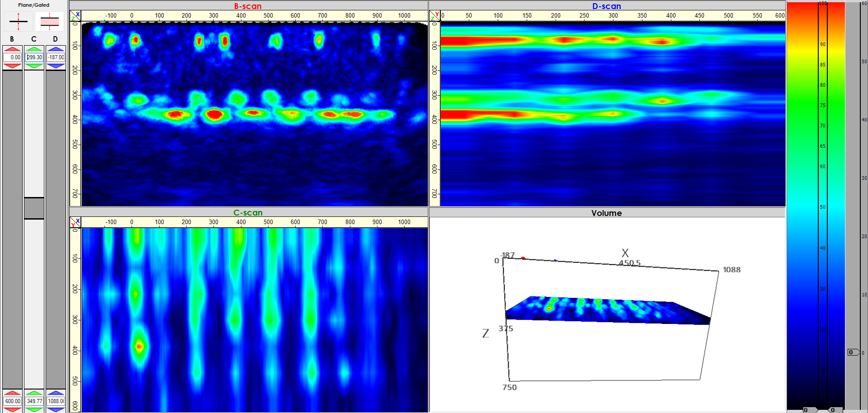Click the C-scan X/Y axis corner icon
Screen dimensions: 868x413
tap(75, 222)
